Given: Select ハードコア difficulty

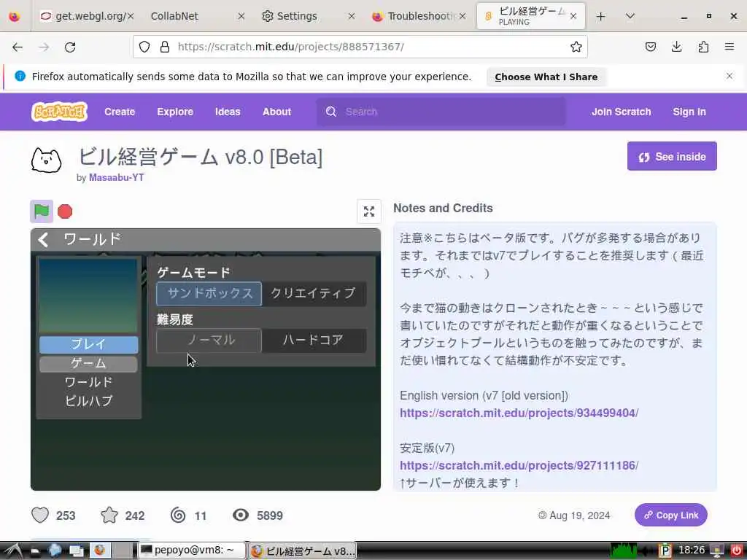Looking at the screenshot, I should [314, 340].
